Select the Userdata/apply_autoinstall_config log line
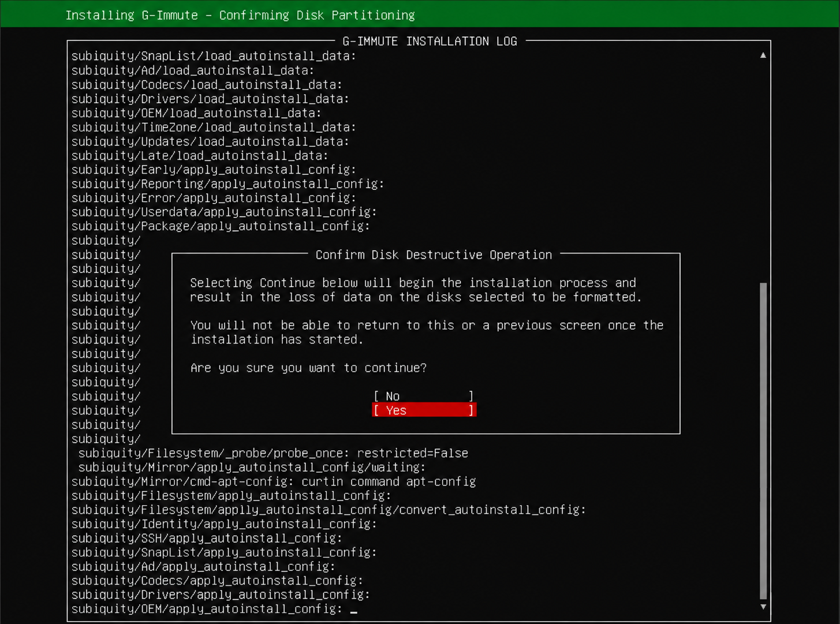 (224, 212)
